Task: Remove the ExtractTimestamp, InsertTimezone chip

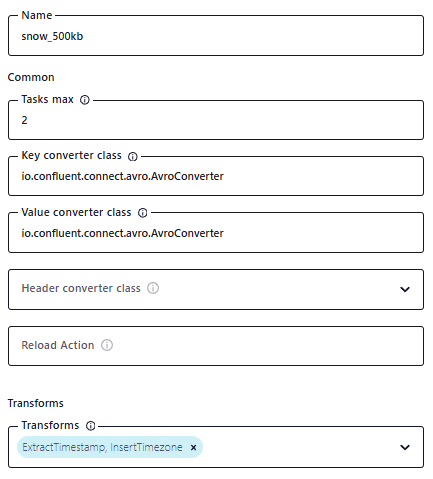Action: click(x=193, y=447)
